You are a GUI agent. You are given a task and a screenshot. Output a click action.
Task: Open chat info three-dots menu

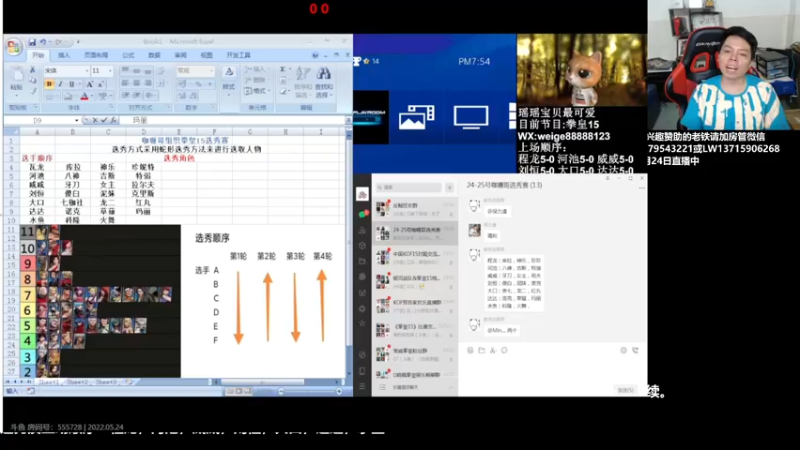641,188
